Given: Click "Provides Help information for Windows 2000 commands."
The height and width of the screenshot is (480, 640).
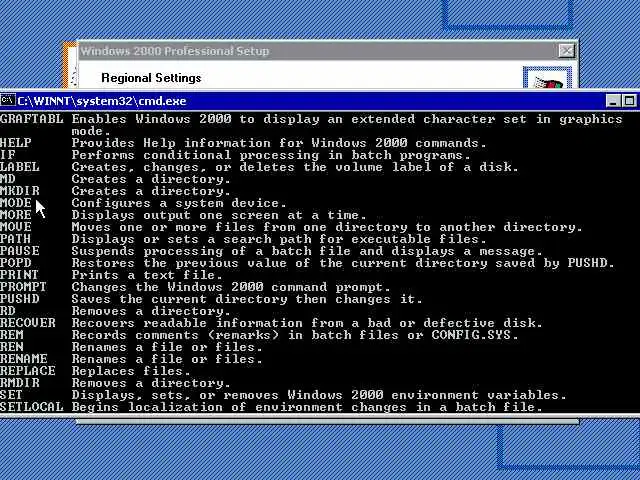Looking at the screenshot, I should click(279, 143).
